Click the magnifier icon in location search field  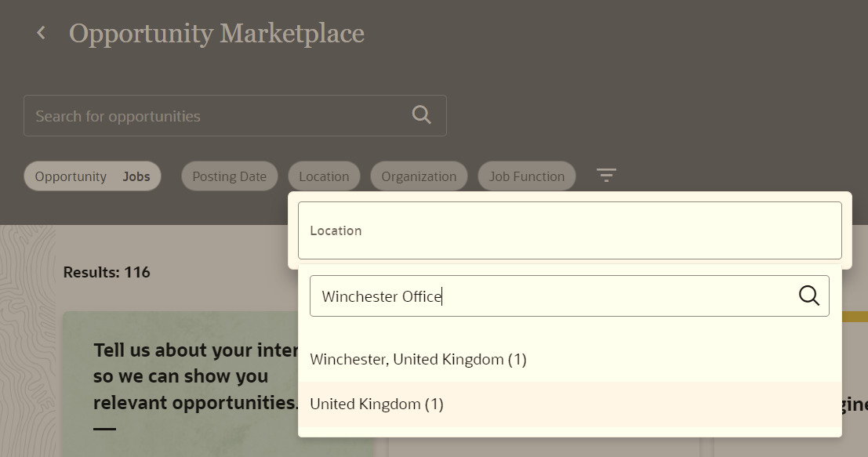808,296
